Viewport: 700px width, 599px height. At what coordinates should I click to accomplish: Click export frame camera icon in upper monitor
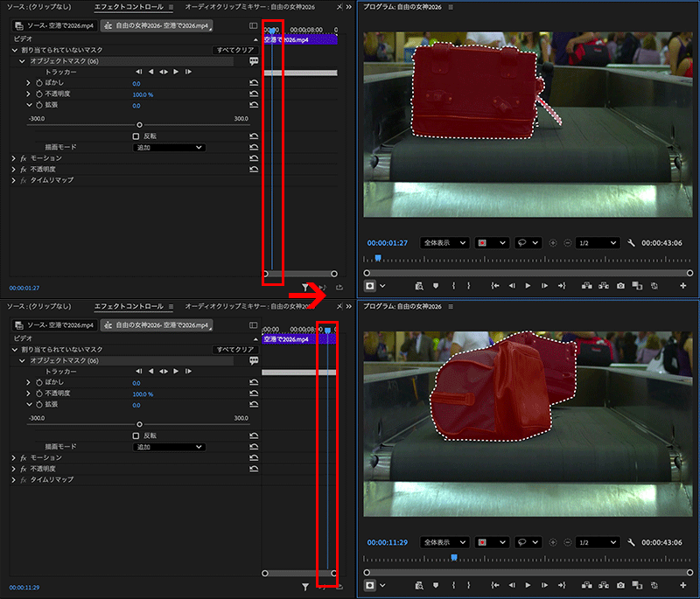[620, 285]
